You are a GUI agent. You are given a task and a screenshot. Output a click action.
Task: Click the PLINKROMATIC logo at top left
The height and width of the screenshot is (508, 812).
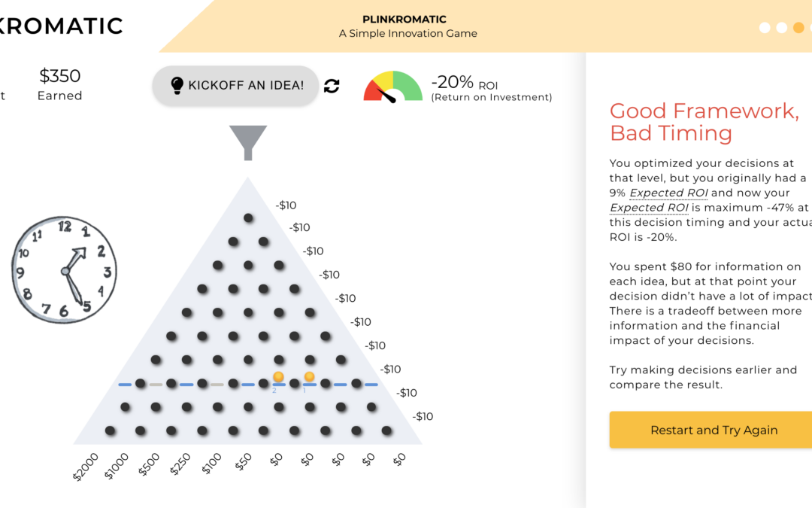point(62,26)
